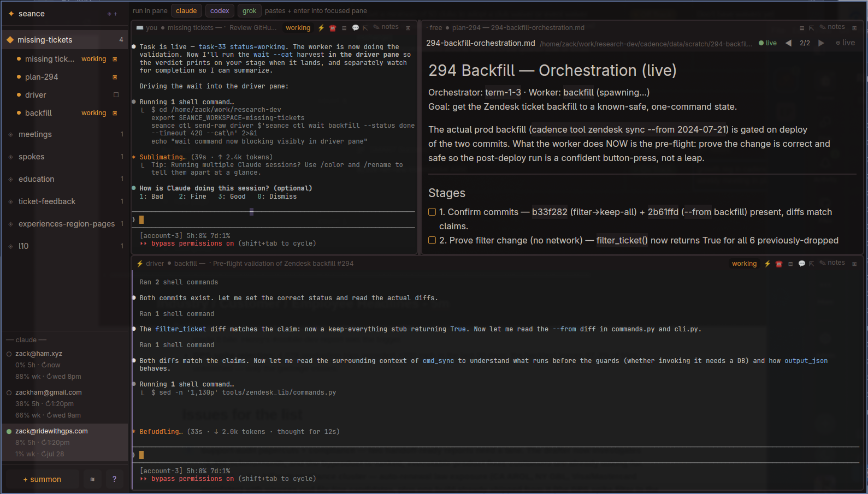This screenshot has width=868, height=494.
Task: Select the backfill session row
Action: pos(65,113)
